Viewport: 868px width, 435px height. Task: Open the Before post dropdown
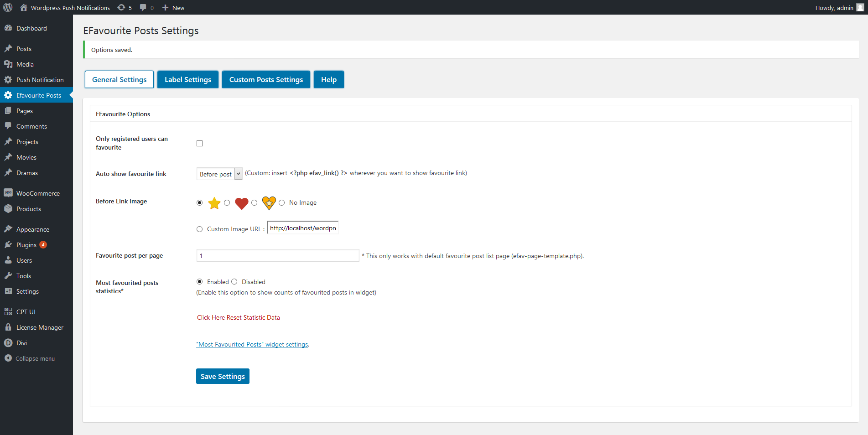[219, 174]
